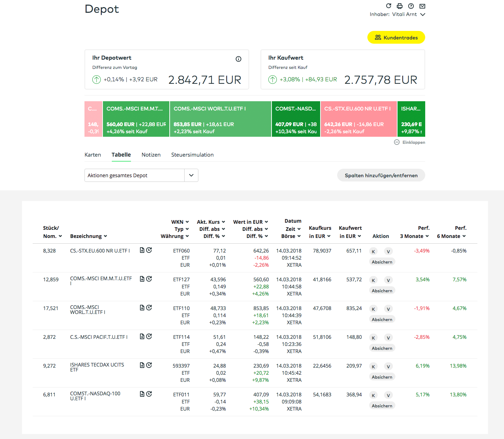Click refresh quote icon for COMST.-NASDAQ-100 row
Image resolution: width=504 pixels, height=439 pixels.
coord(149,394)
